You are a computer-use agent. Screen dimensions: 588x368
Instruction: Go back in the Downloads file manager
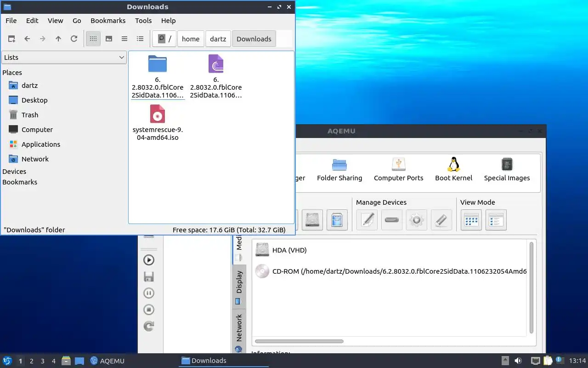pyautogui.click(x=27, y=39)
